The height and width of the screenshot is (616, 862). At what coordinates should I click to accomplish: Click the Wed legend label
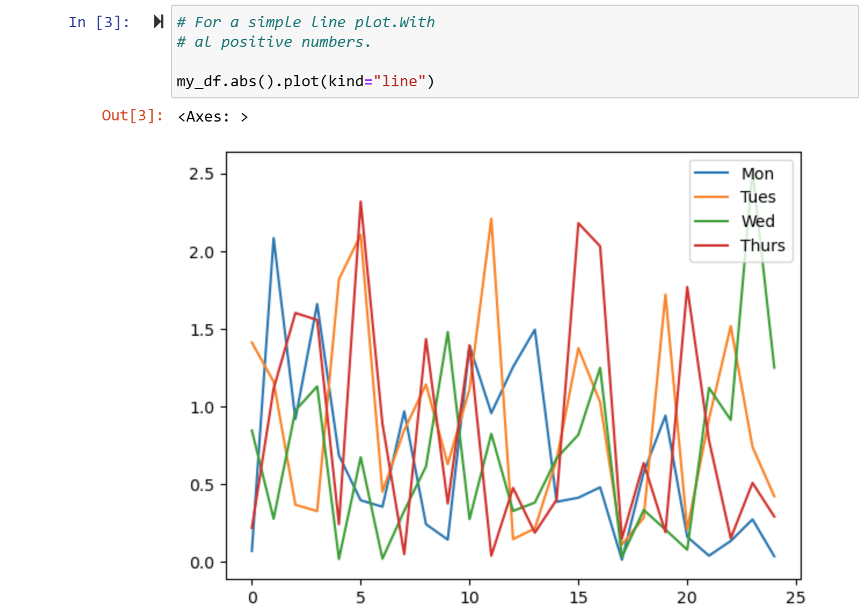coord(758,221)
